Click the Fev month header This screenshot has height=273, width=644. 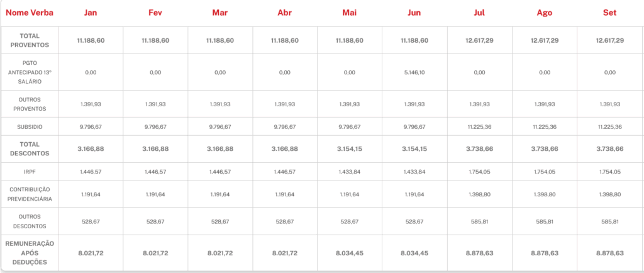pyautogui.click(x=155, y=13)
